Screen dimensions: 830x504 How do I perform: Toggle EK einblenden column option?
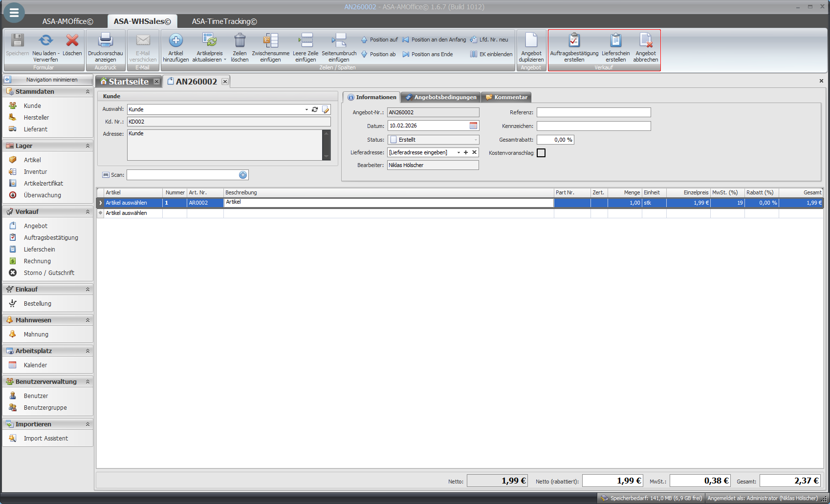point(491,54)
